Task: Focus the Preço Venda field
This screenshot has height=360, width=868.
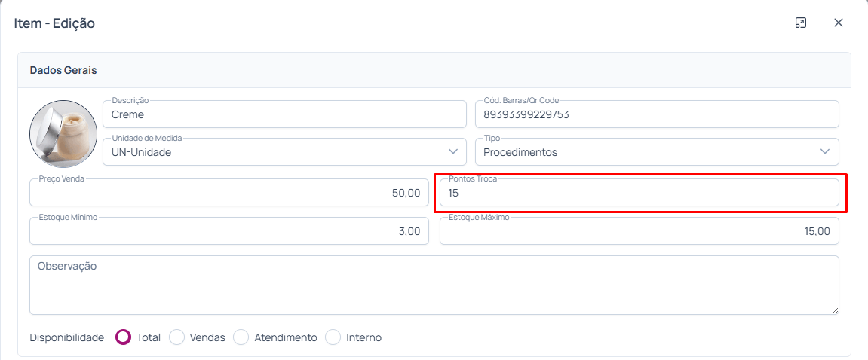Action: coord(229,193)
